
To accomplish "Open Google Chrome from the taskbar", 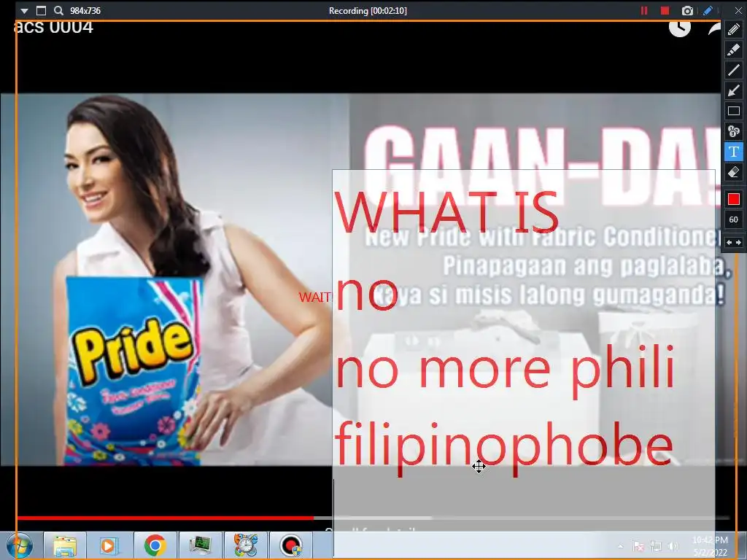I will (x=155, y=545).
